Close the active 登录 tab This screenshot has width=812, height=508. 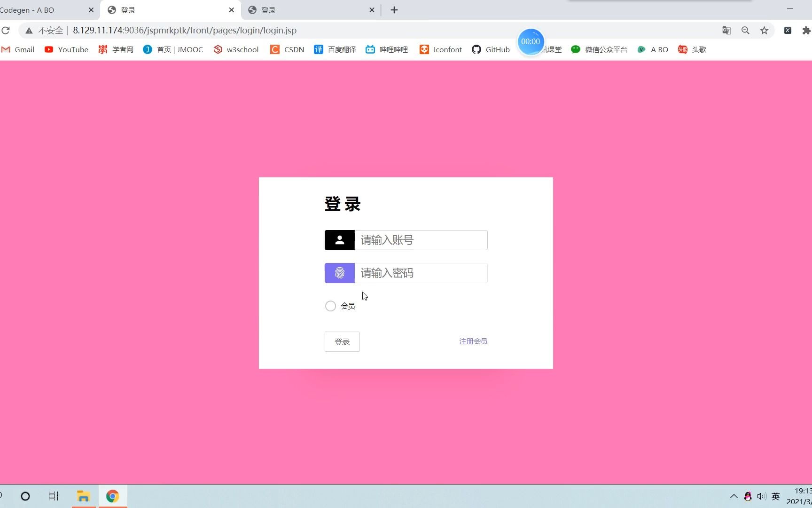tap(231, 10)
